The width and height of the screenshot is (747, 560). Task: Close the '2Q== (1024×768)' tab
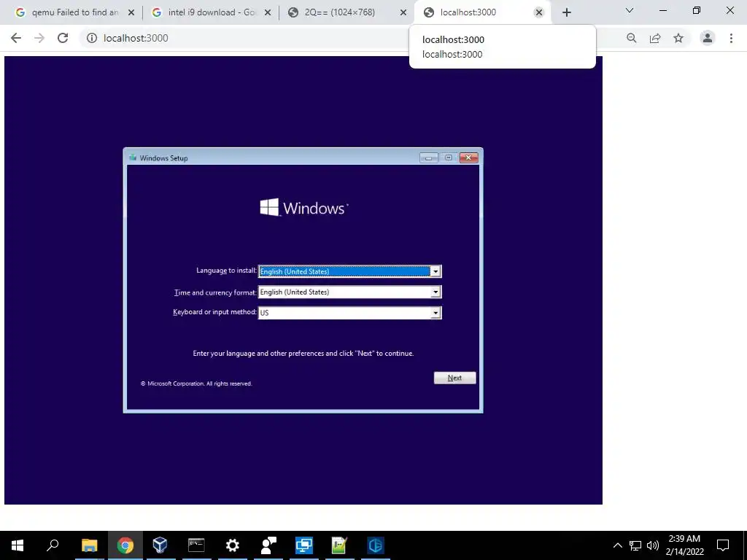pyautogui.click(x=403, y=13)
